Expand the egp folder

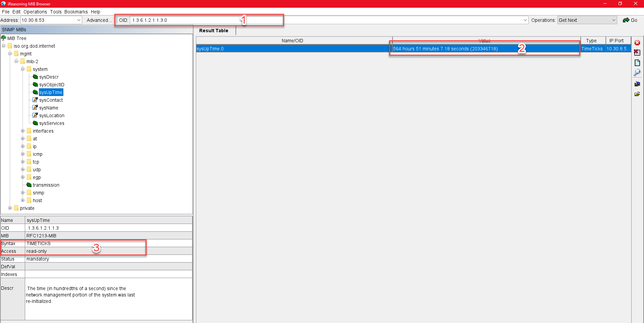pyautogui.click(x=23, y=177)
